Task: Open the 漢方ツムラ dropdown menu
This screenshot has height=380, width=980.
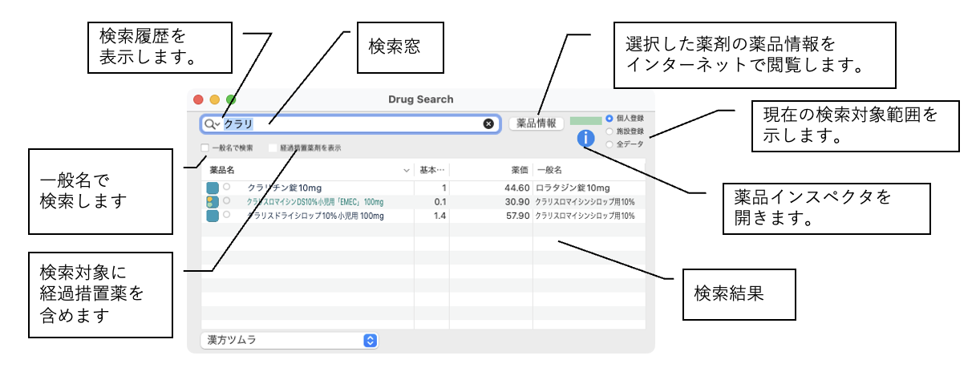Action: [289, 340]
